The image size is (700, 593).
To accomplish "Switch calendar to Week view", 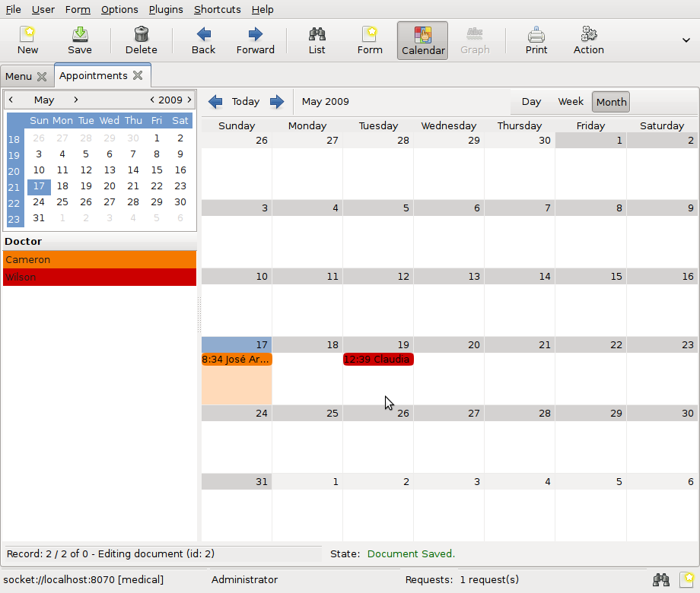I will pyautogui.click(x=571, y=102).
